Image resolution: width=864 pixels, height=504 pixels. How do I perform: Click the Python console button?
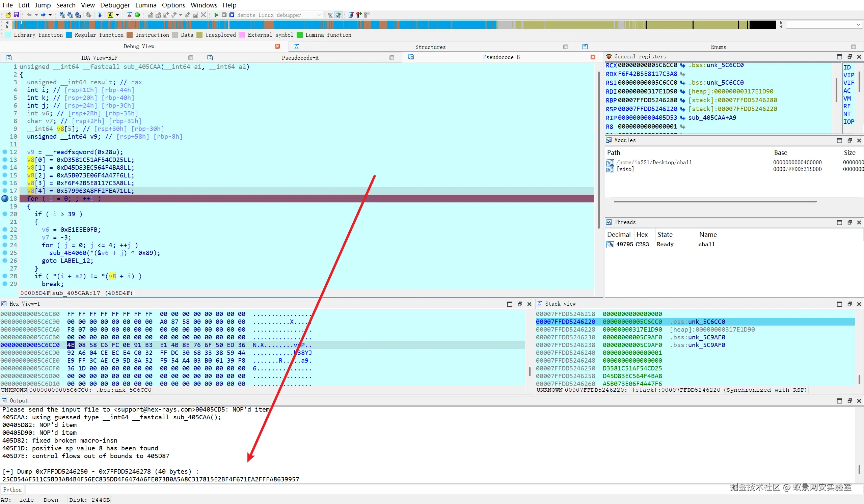(12, 489)
